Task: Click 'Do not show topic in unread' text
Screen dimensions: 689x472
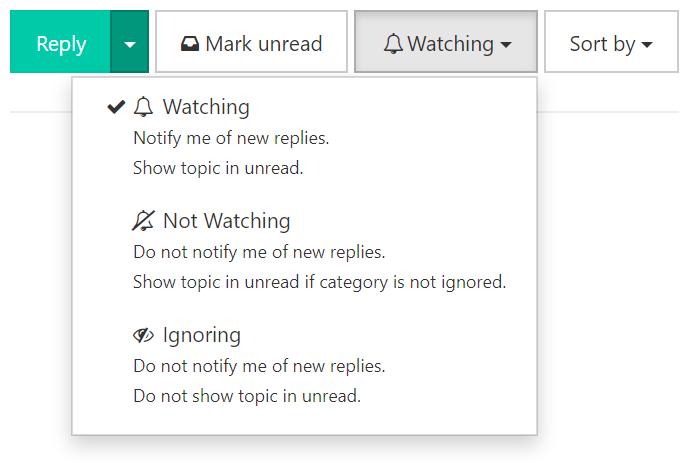Action: pyautogui.click(x=247, y=396)
